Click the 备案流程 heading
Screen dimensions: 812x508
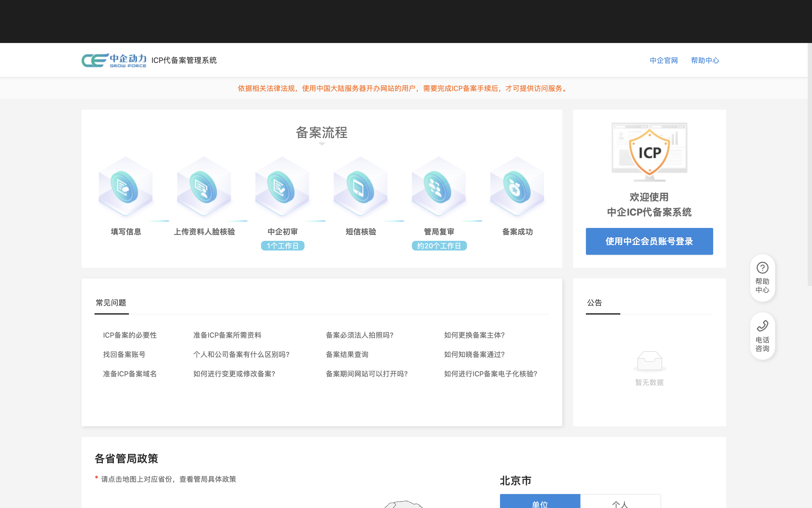point(321,132)
